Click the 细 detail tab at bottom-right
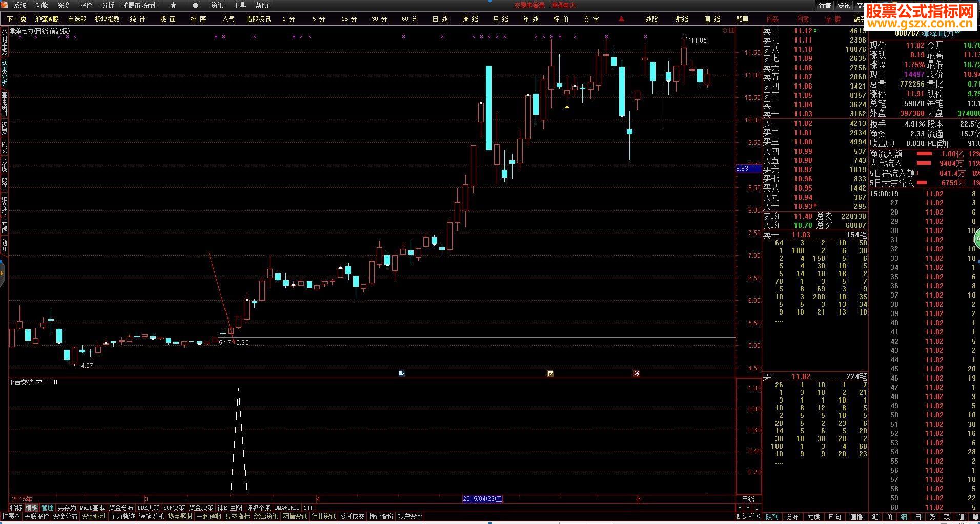 pos(904,517)
